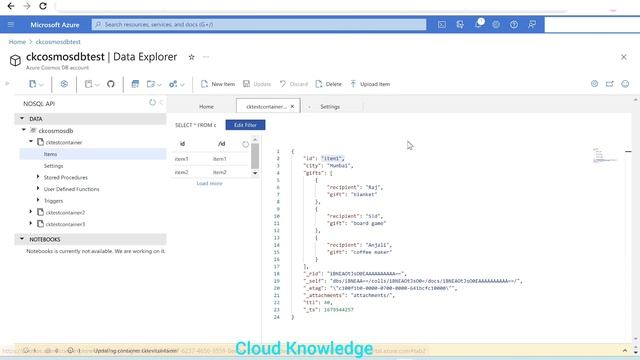The width and height of the screenshot is (640, 360).
Task: Click the JSON editor minimap
Action: point(604,156)
